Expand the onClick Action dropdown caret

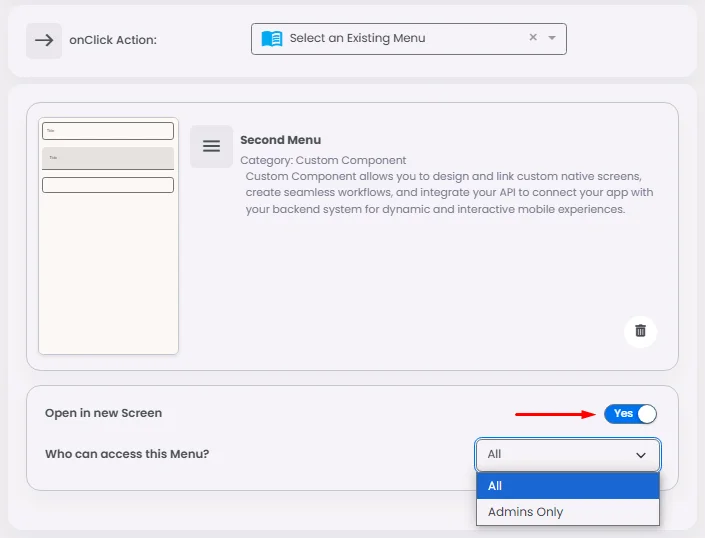pyautogui.click(x=552, y=39)
